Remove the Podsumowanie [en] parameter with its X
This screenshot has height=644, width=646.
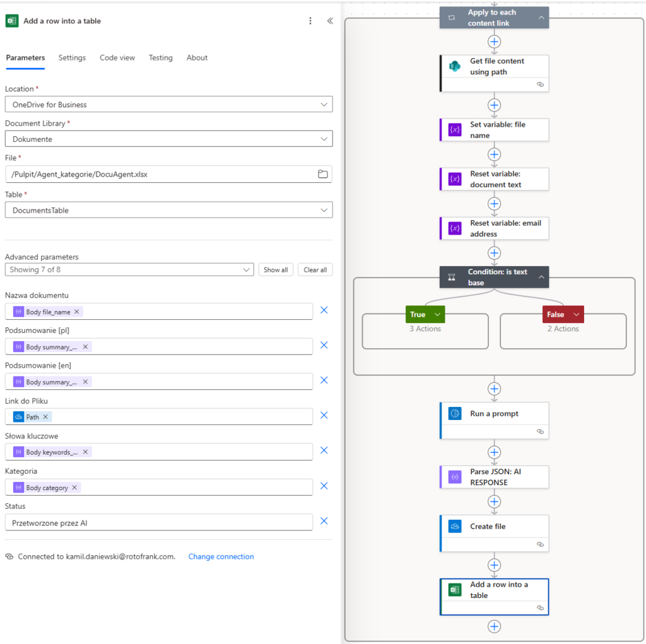click(x=324, y=380)
